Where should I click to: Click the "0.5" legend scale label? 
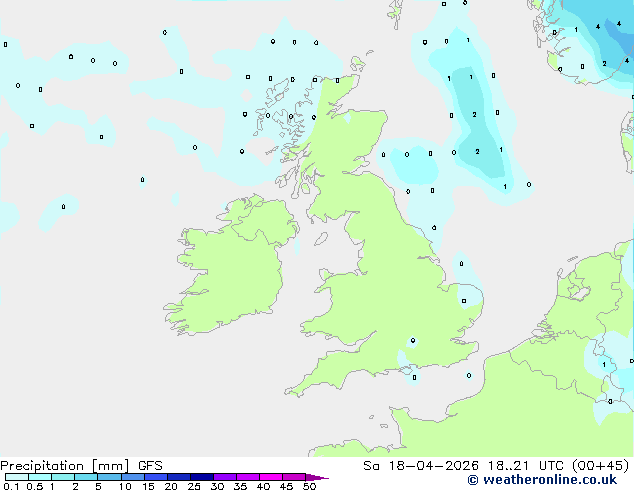tap(35, 486)
